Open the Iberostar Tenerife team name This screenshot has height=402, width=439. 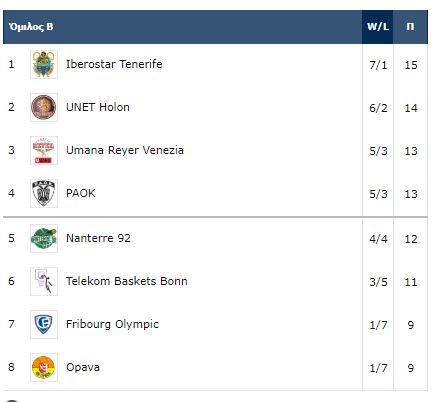(114, 64)
